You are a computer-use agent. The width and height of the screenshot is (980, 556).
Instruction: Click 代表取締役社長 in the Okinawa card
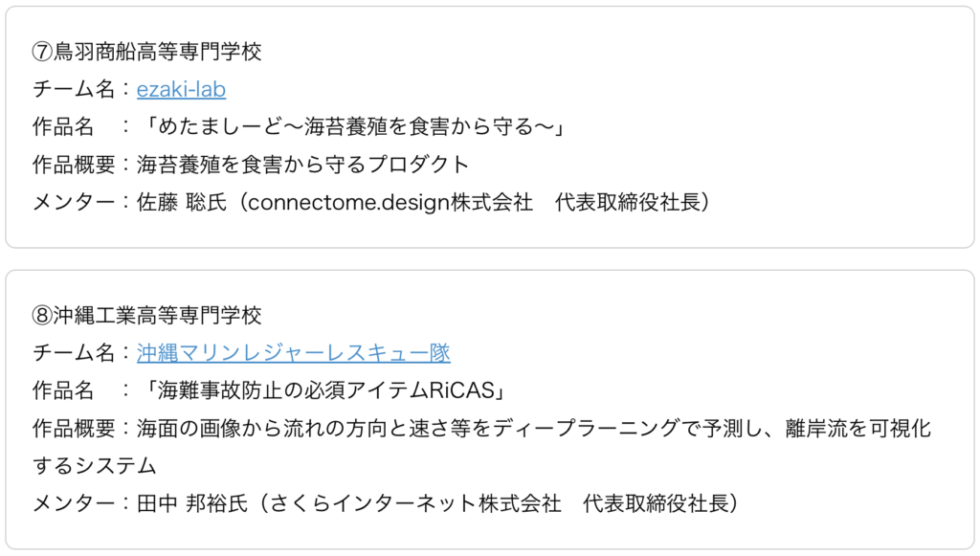pyautogui.click(x=656, y=503)
